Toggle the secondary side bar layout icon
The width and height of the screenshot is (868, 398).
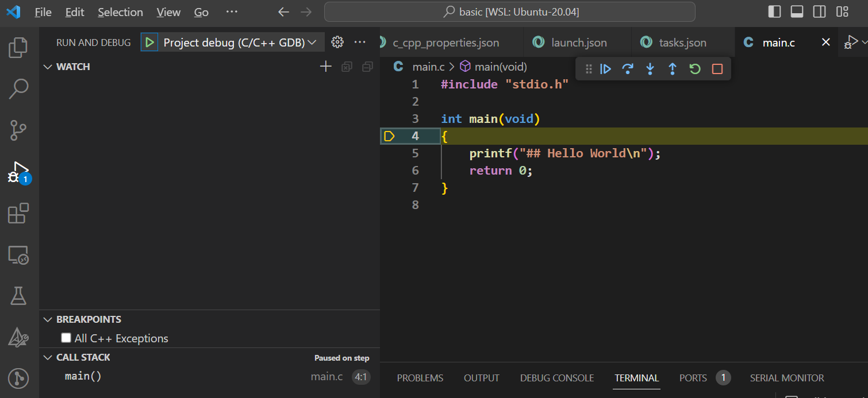click(819, 12)
